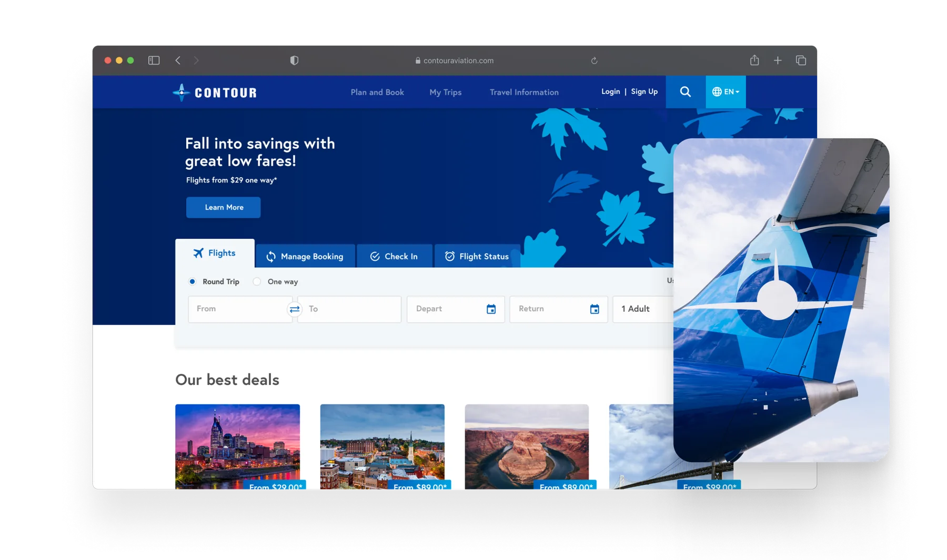The width and height of the screenshot is (947, 560).
Task: Click the Depart date field
Action: 456,309
